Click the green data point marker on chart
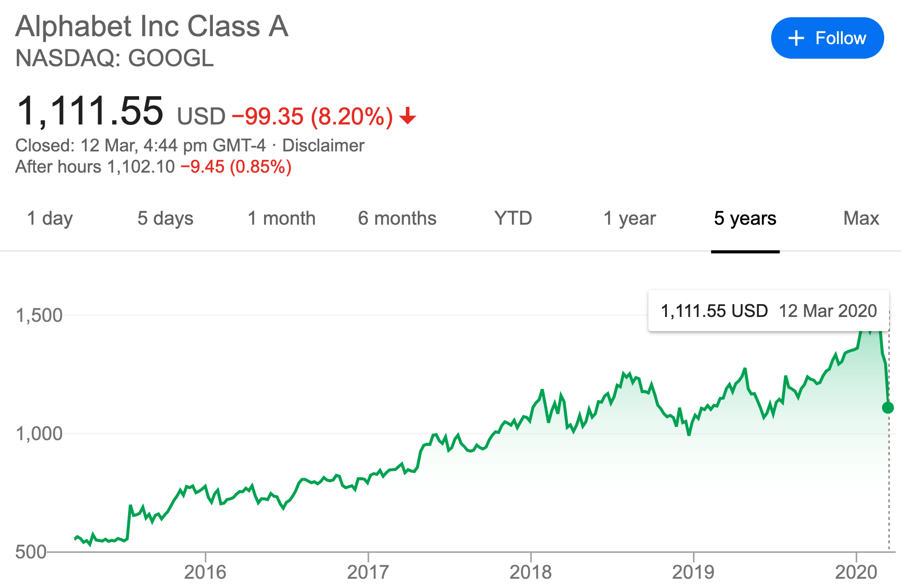 click(888, 407)
